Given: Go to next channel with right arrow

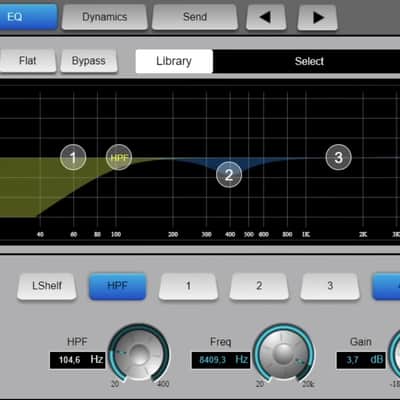Looking at the screenshot, I should [317, 17].
